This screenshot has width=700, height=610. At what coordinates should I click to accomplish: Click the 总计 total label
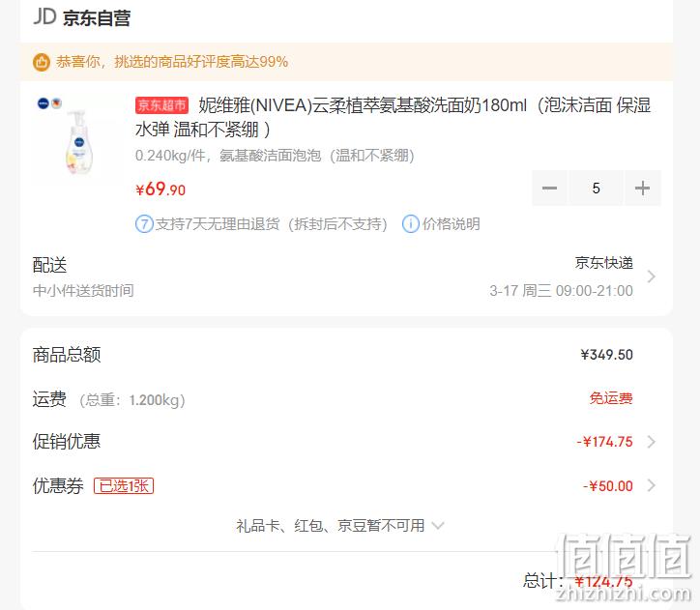(541, 581)
